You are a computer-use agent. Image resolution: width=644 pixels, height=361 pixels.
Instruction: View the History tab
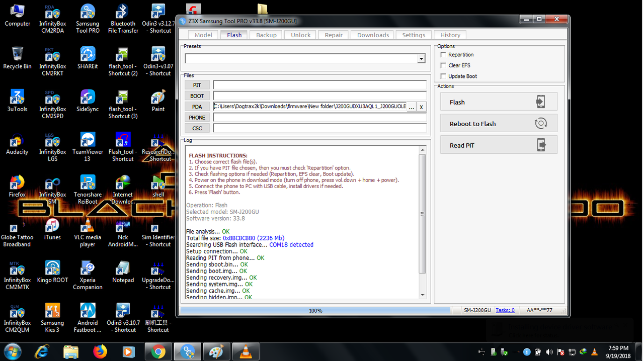450,35
